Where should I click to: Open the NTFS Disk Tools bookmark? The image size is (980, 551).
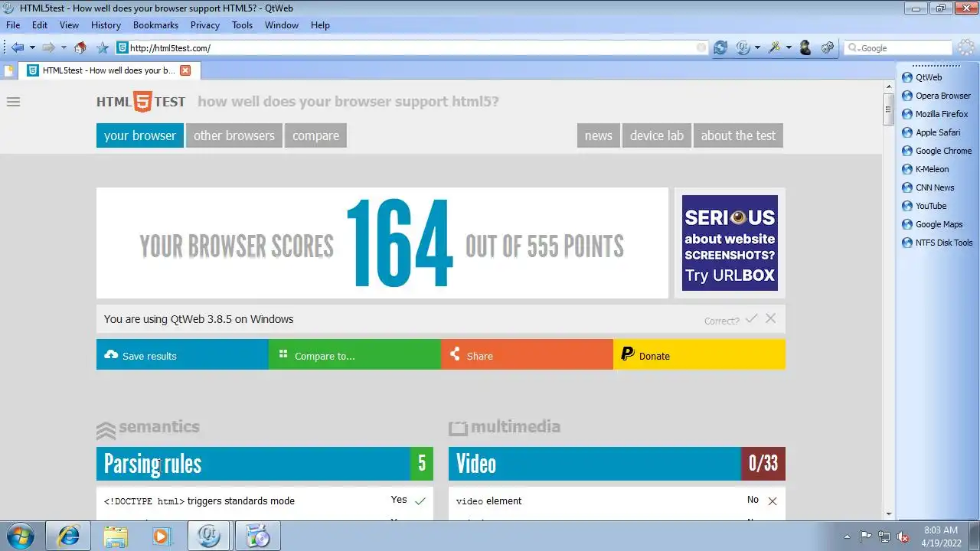[x=937, y=243]
